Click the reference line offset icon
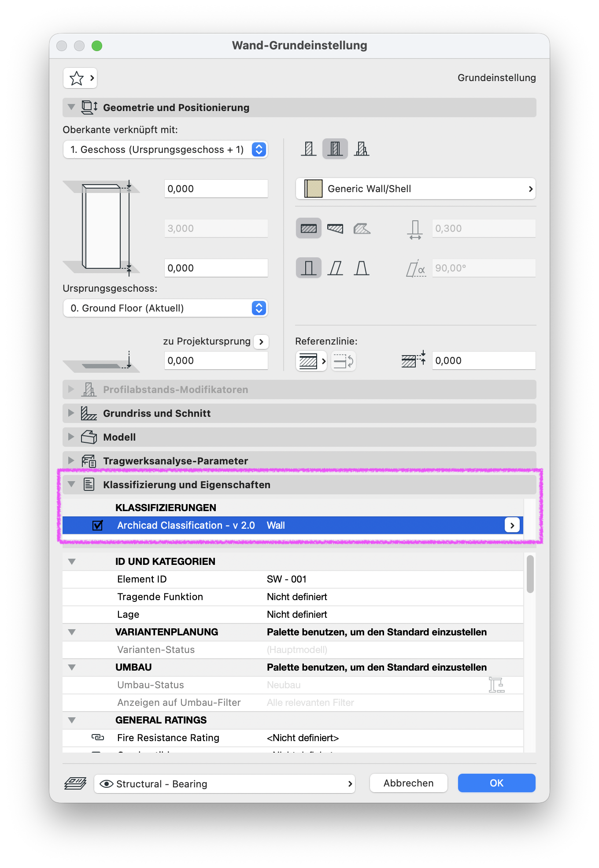 coord(414,360)
